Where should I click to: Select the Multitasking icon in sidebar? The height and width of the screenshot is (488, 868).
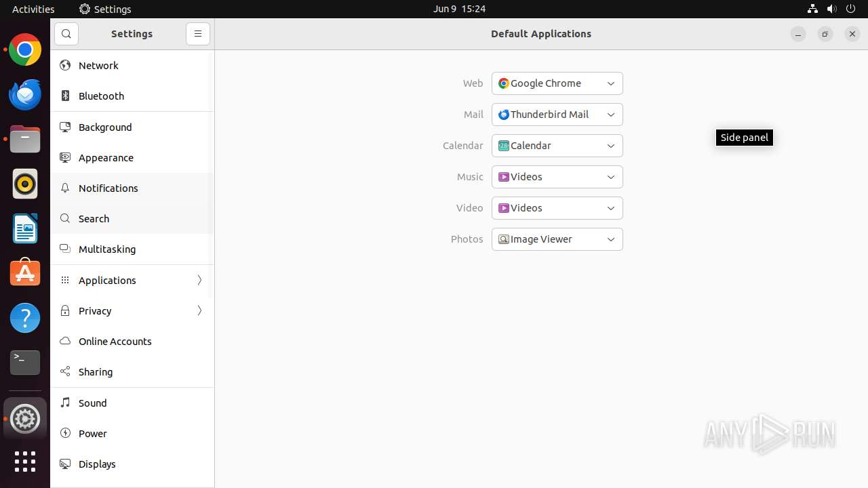point(65,249)
